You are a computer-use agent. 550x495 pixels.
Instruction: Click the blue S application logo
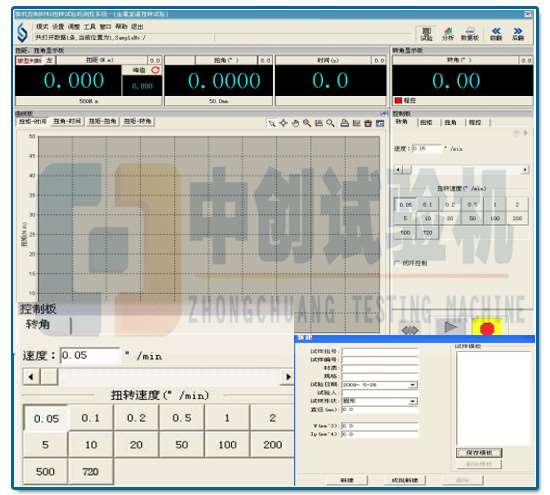[22, 32]
